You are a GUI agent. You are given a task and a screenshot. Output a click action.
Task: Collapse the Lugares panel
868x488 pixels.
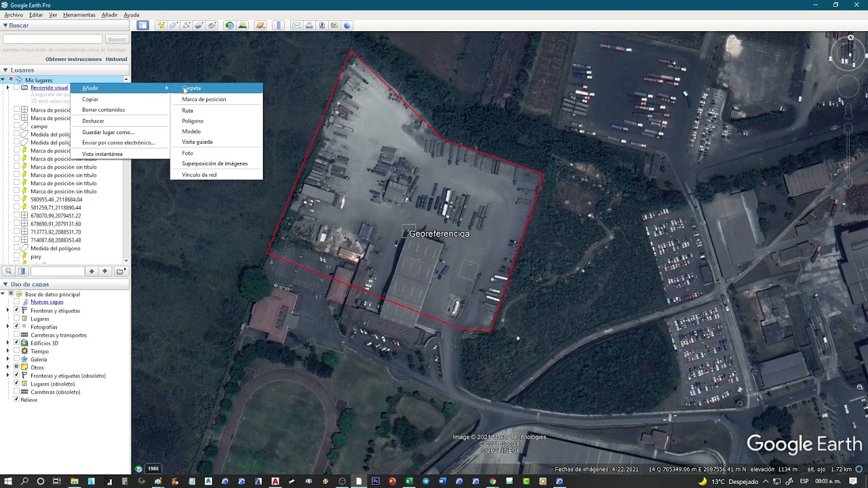(x=5, y=70)
